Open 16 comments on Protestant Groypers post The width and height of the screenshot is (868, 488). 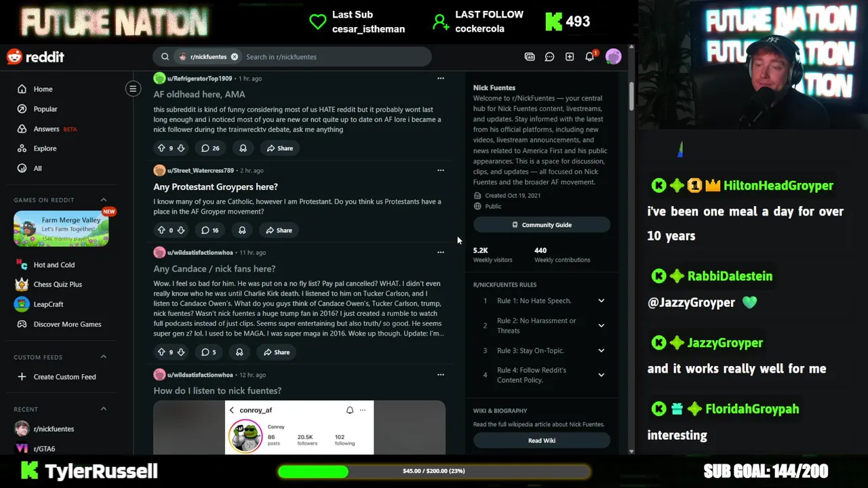coord(210,230)
